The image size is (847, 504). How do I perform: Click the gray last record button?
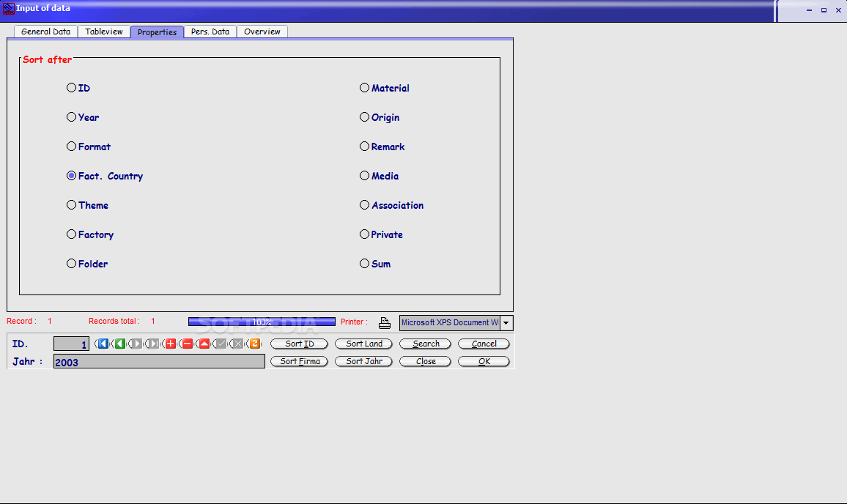pyautogui.click(x=153, y=344)
